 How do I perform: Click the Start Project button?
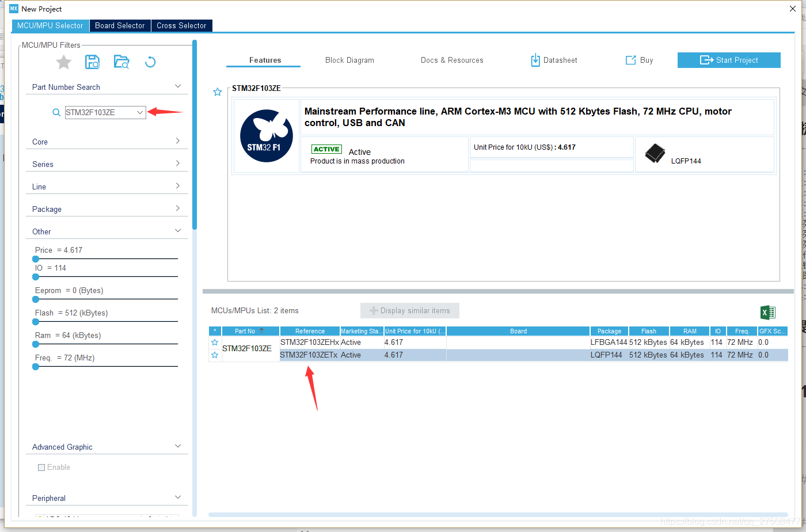point(729,60)
